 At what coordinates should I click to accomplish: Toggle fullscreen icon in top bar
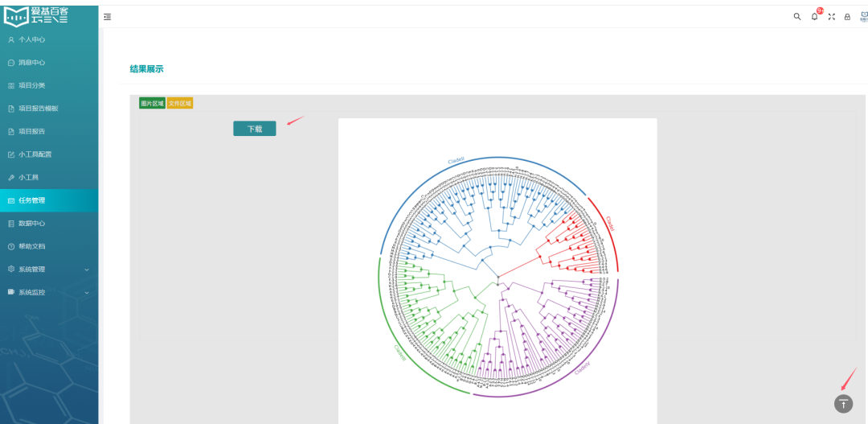pos(832,17)
